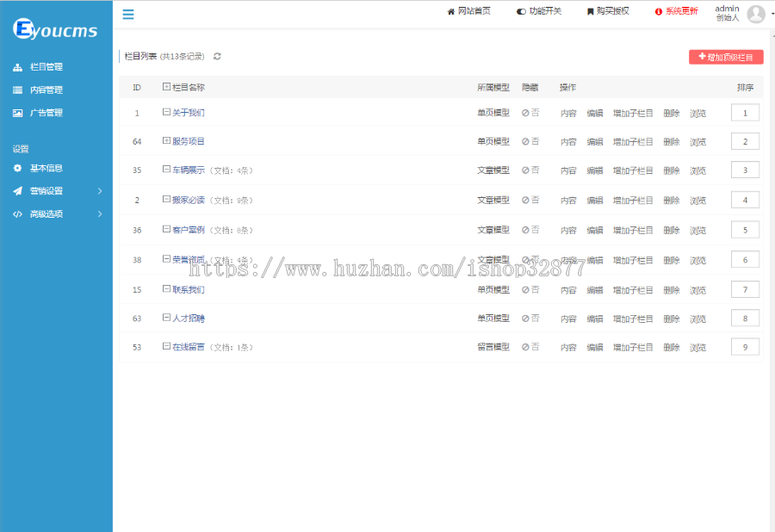Viewport: 775px width, 532px height.
Task: Click the 网站首页 home icon
Action: 452,13
